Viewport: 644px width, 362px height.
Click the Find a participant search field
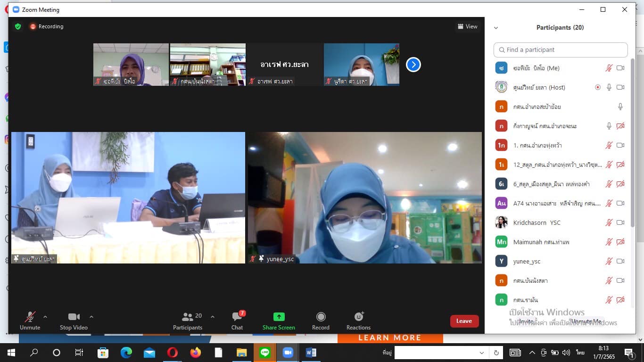(560, 50)
